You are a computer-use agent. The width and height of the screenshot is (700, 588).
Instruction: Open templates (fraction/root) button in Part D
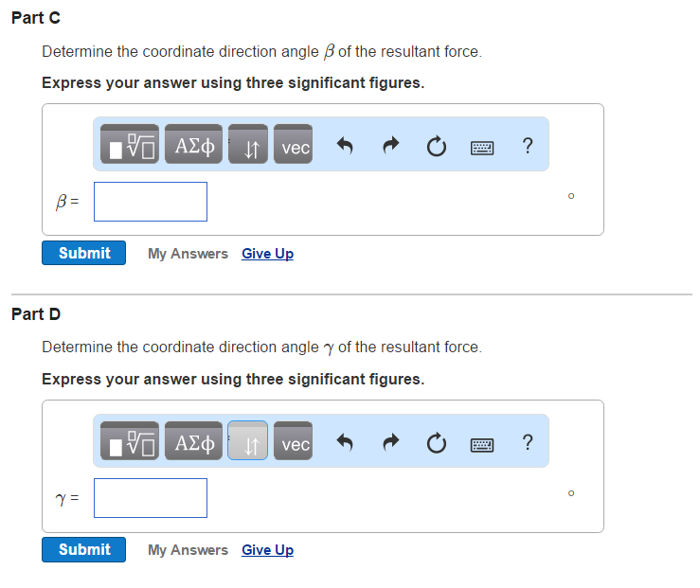click(130, 442)
